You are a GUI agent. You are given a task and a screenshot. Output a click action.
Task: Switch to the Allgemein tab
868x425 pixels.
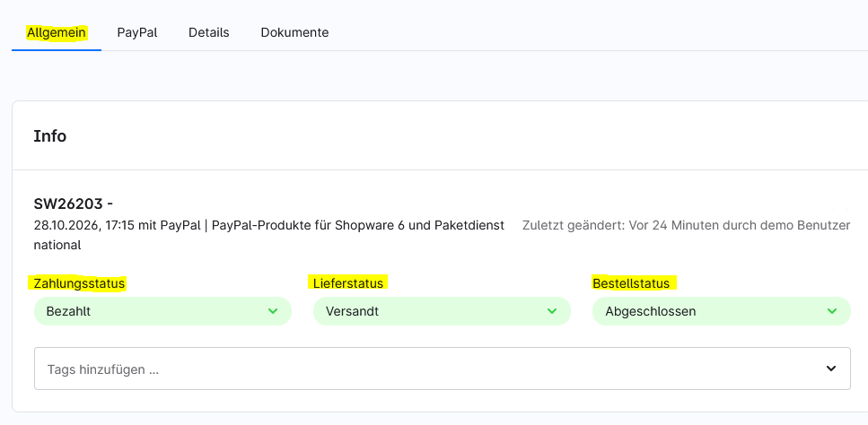click(x=57, y=32)
